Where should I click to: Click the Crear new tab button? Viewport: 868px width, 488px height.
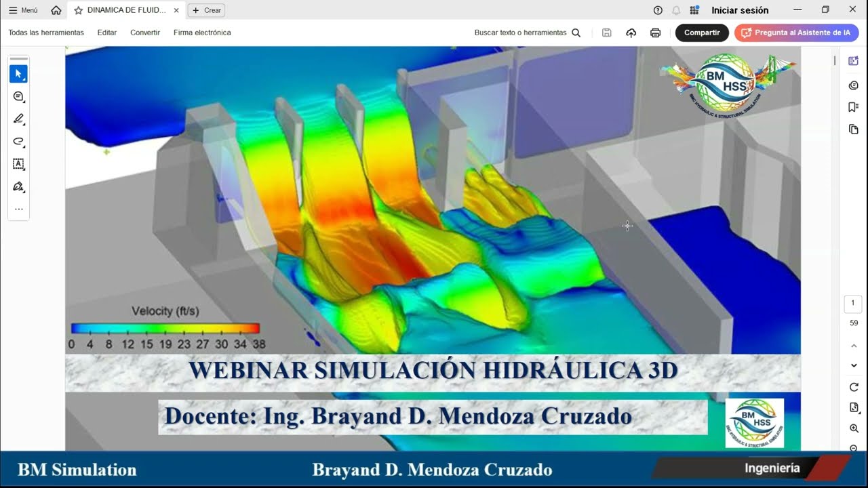[207, 10]
